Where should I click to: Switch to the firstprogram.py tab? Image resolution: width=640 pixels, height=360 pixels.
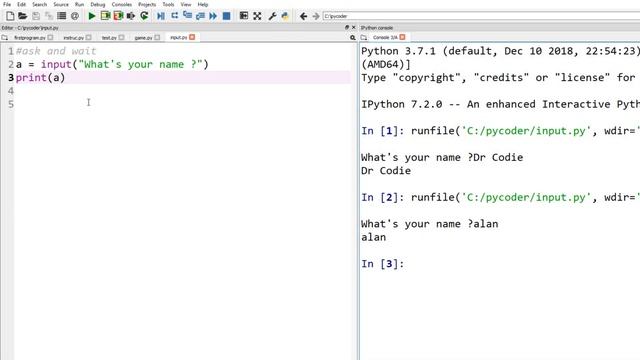29,38
